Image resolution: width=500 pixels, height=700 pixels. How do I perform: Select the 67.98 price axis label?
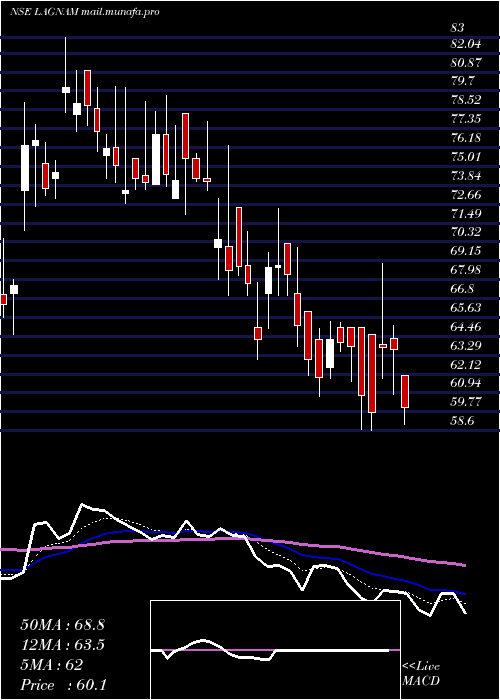pos(466,270)
